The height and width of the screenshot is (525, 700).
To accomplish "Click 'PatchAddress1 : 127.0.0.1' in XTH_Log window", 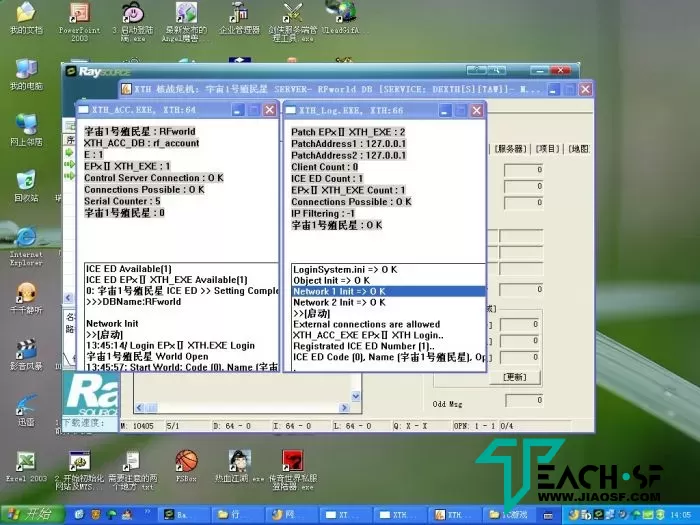I will pos(349,144).
